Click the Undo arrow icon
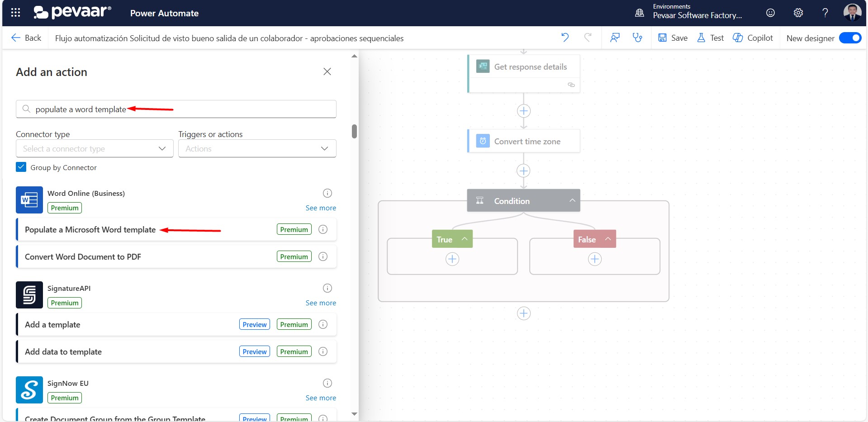Screen dimensions: 868x422 click(565, 38)
